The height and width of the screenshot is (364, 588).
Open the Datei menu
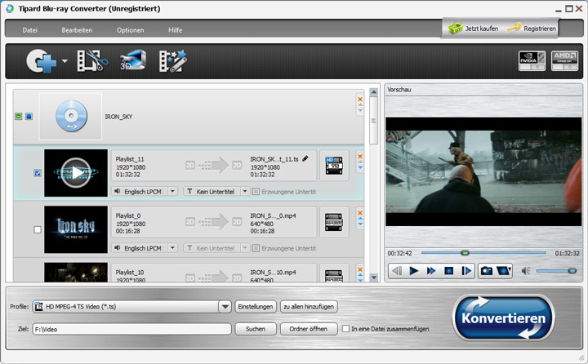tap(29, 30)
